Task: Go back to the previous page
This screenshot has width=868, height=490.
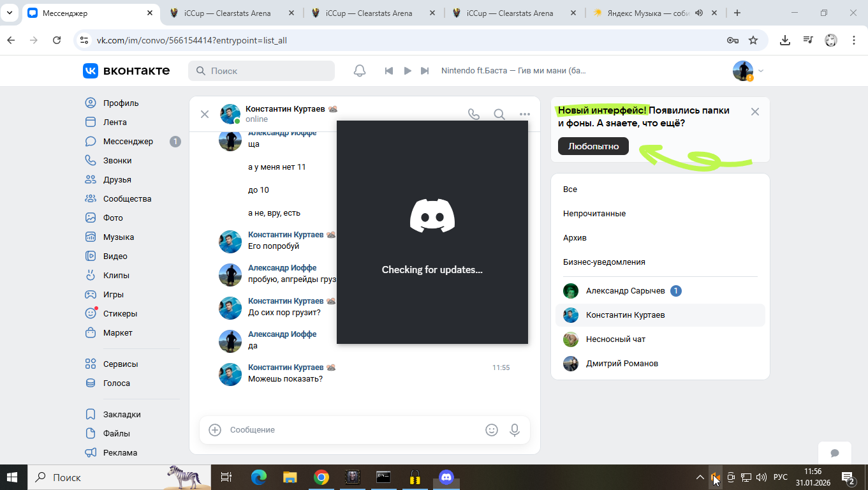Action: pyautogui.click(x=11, y=40)
